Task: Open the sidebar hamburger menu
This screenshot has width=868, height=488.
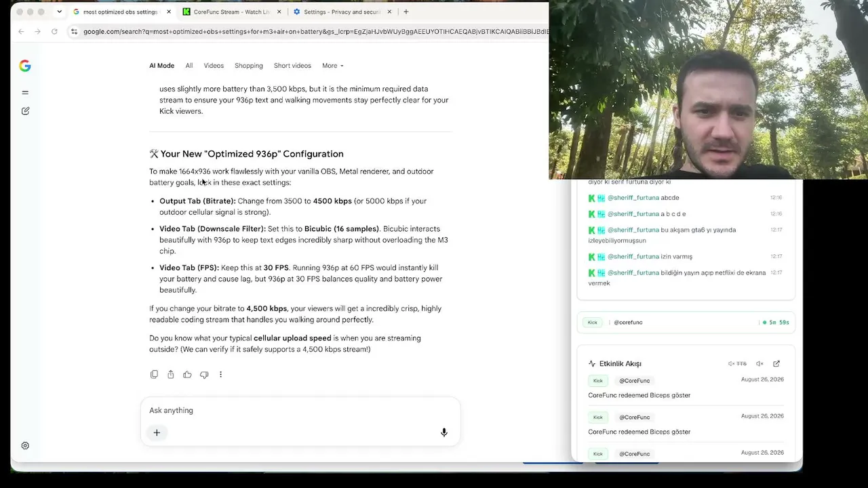Action: click(x=25, y=93)
